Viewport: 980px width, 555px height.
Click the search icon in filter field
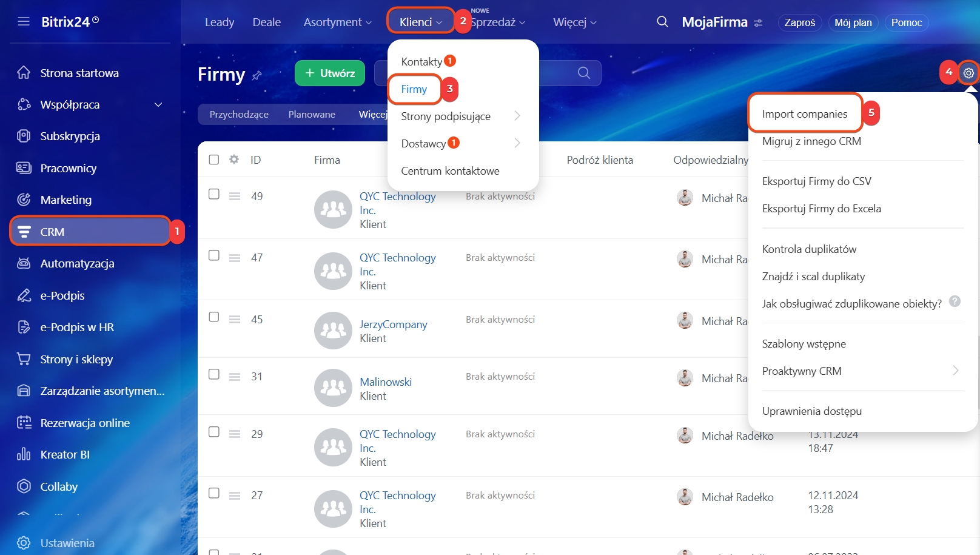pos(583,73)
